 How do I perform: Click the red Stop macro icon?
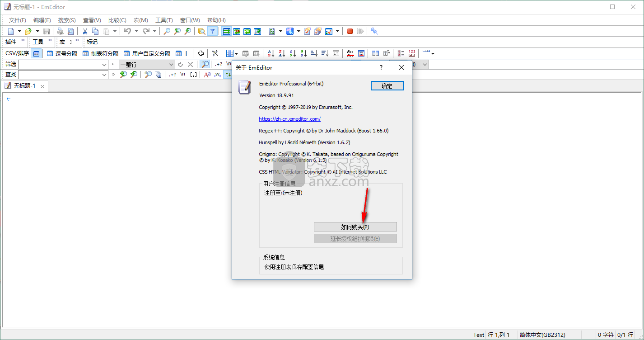pyautogui.click(x=350, y=31)
